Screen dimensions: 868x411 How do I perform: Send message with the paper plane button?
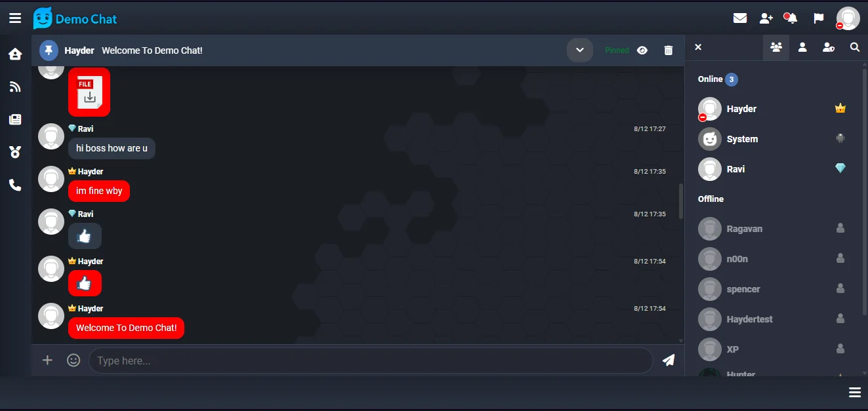click(669, 360)
